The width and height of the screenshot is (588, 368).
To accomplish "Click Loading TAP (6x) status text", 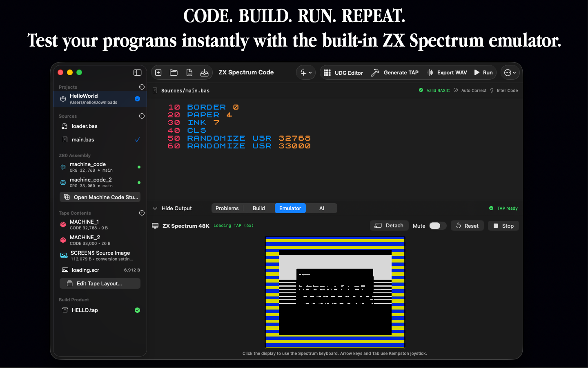I will (234, 226).
